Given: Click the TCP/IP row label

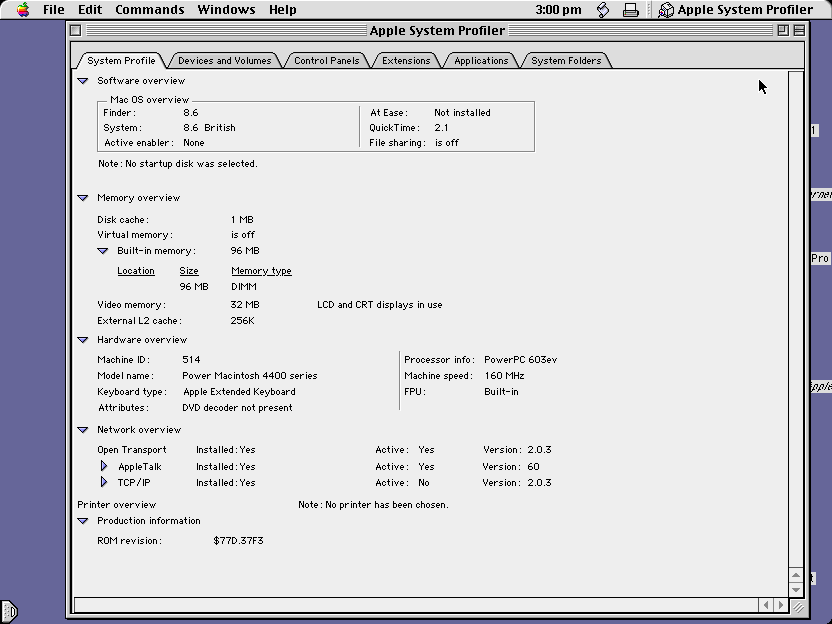Looking at the screenshot, I should (134, 482).
